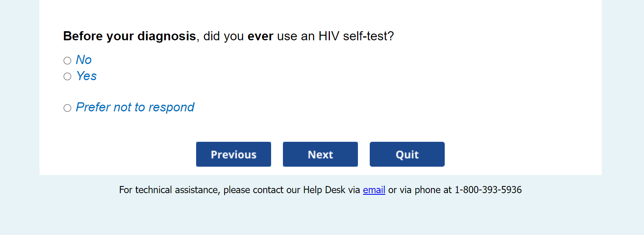
Task: Go back with the Previous button
Action: (x=234, y=154)
